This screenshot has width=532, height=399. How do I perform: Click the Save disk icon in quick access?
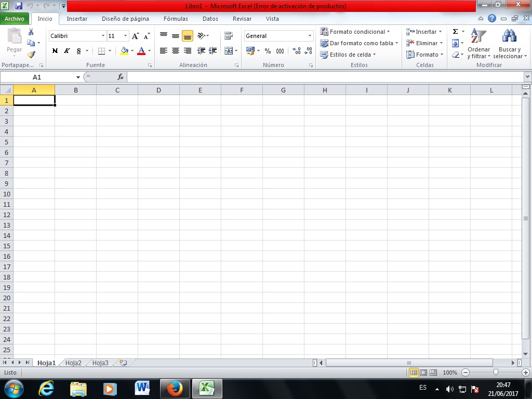[x=19, y=6]
